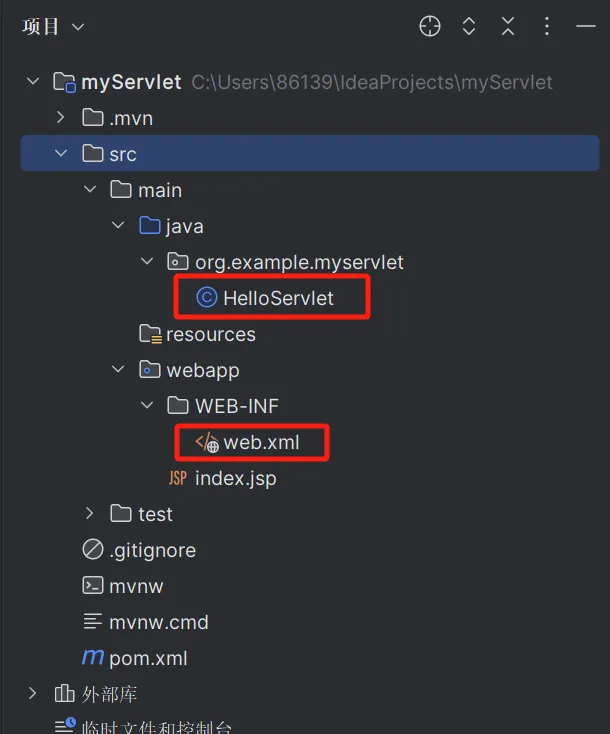Click the Collapse All icon
The height and width of the screenshot is (734, 610).
508,26
